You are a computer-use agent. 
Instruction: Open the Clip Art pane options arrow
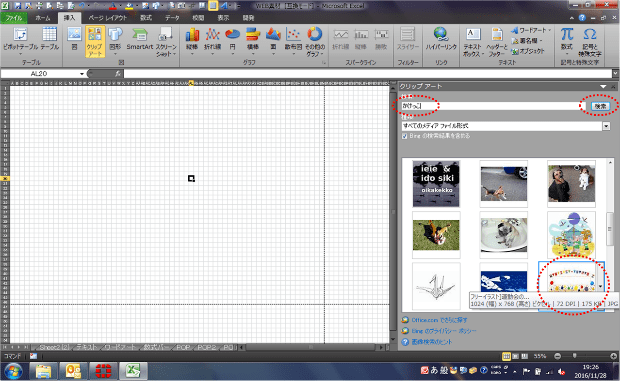point(603,86)
